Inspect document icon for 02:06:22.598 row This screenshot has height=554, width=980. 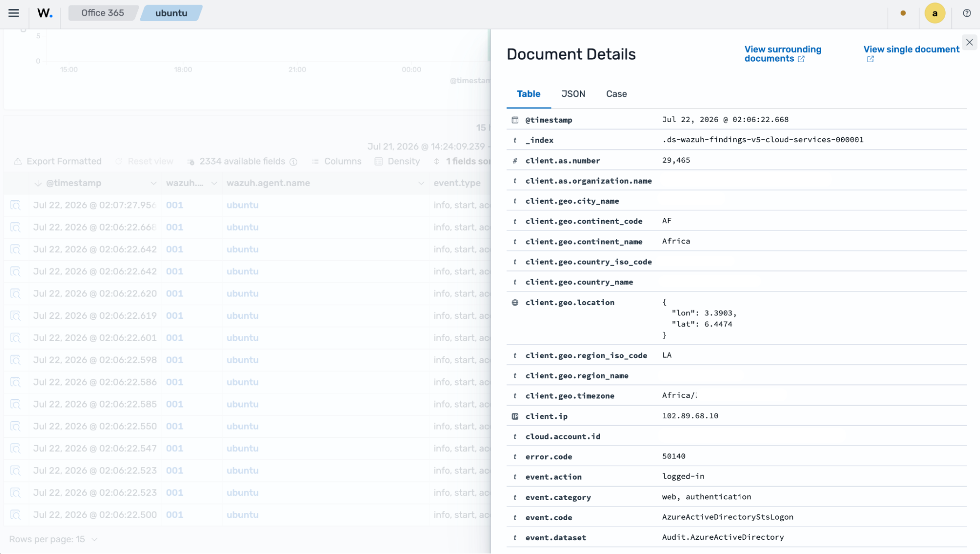coord(16,360)
